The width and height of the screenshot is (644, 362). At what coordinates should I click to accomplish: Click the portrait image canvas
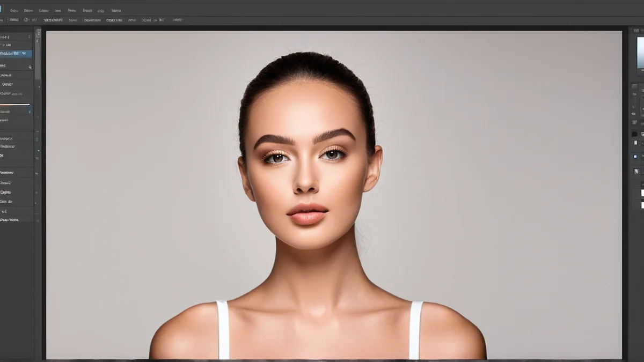pos(334,195)
